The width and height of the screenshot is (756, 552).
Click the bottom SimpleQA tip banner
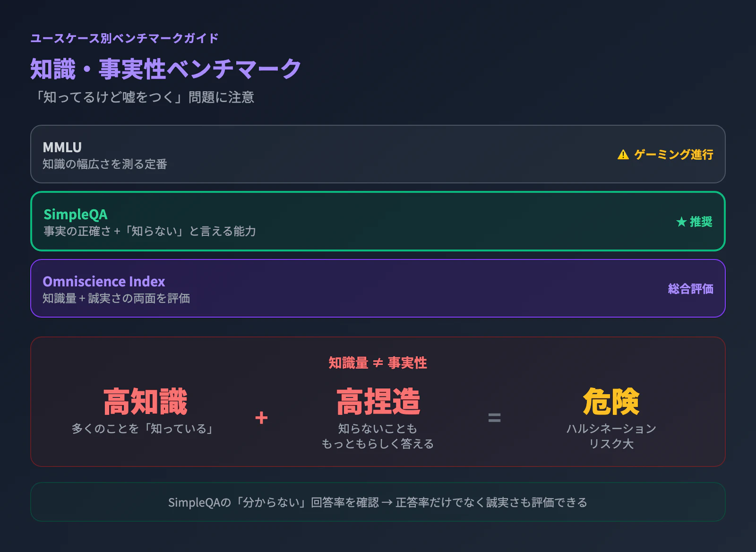click(x=378, y=502)
